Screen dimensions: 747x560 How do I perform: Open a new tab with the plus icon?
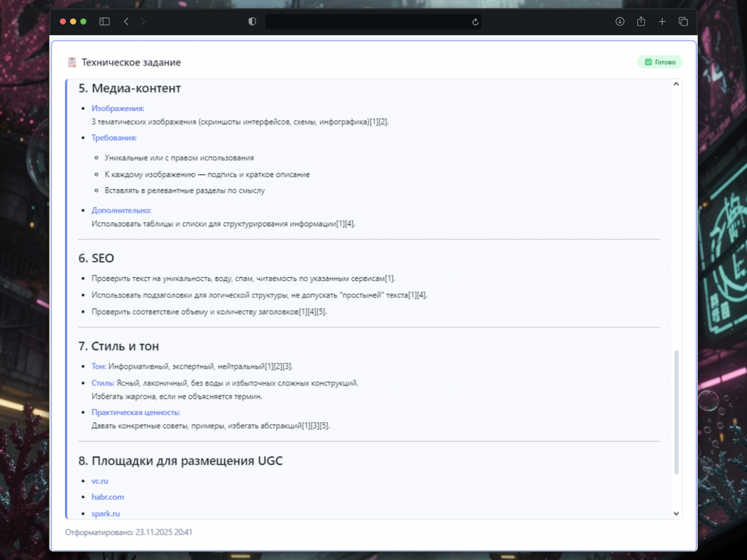[662, 22]
